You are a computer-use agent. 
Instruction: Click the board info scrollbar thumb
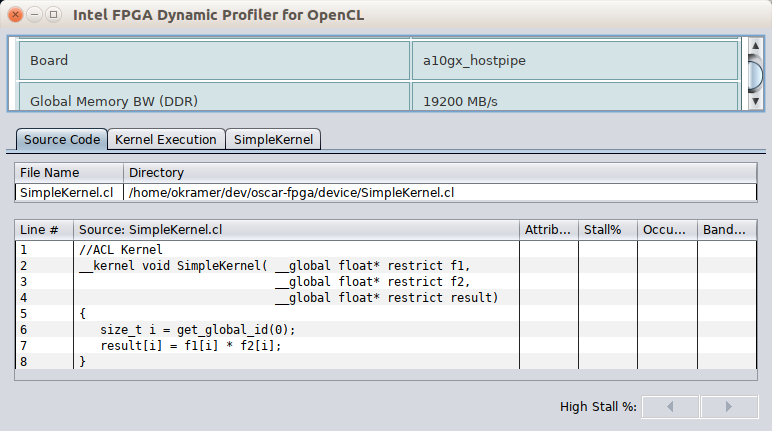point(755,72)
